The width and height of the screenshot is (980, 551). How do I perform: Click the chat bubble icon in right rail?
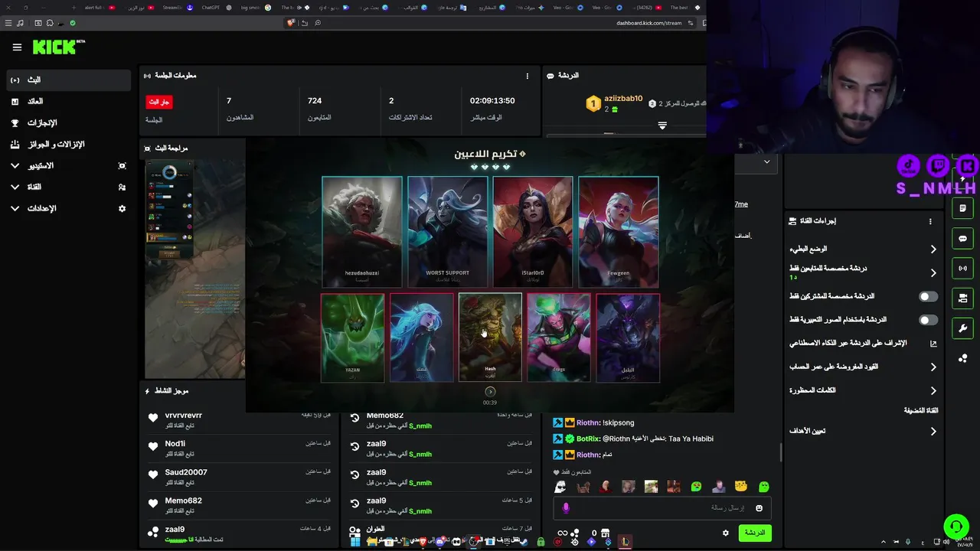coord(962,238)
